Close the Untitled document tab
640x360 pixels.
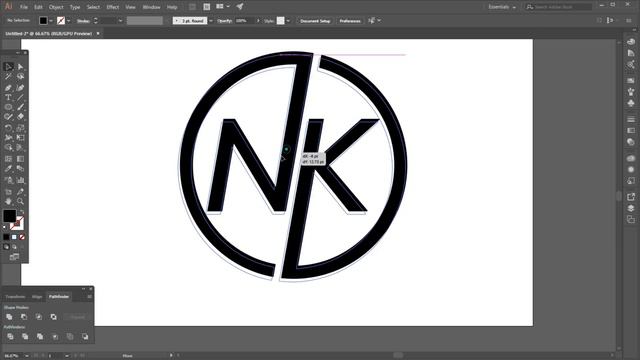pos(98,33)
